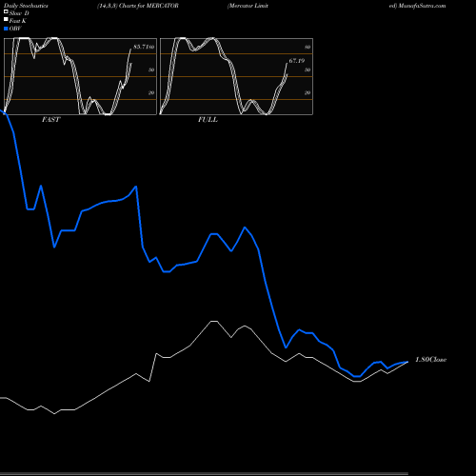Open the FAST stochastic chart panel
Viewport: 476px width, 476px height.
(x=80, y=76)
